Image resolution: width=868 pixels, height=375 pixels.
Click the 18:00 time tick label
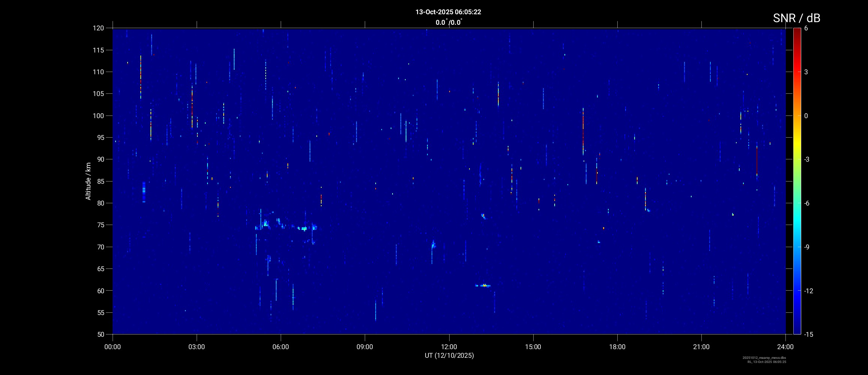coord(617,347)
